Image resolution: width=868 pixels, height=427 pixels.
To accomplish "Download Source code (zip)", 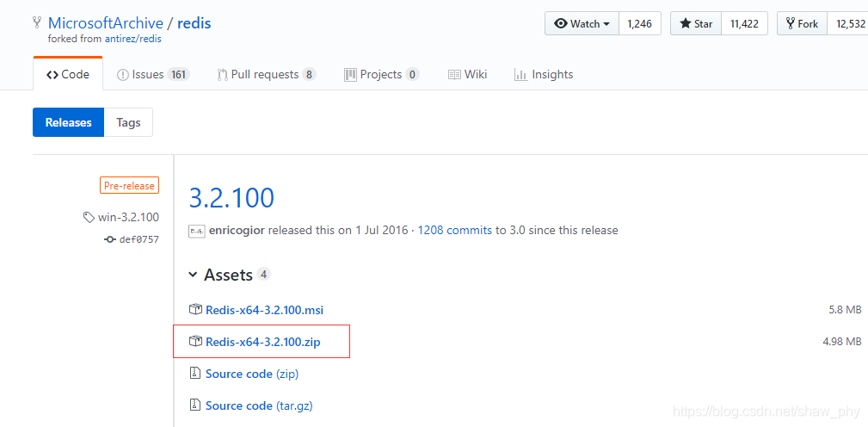I will click(x=252, y=374).
